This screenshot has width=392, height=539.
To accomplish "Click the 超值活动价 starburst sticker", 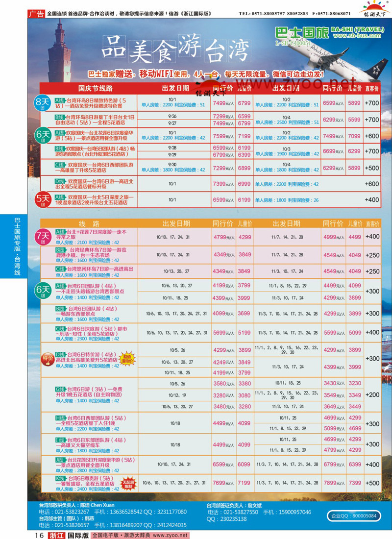I will tap(127, 359).
